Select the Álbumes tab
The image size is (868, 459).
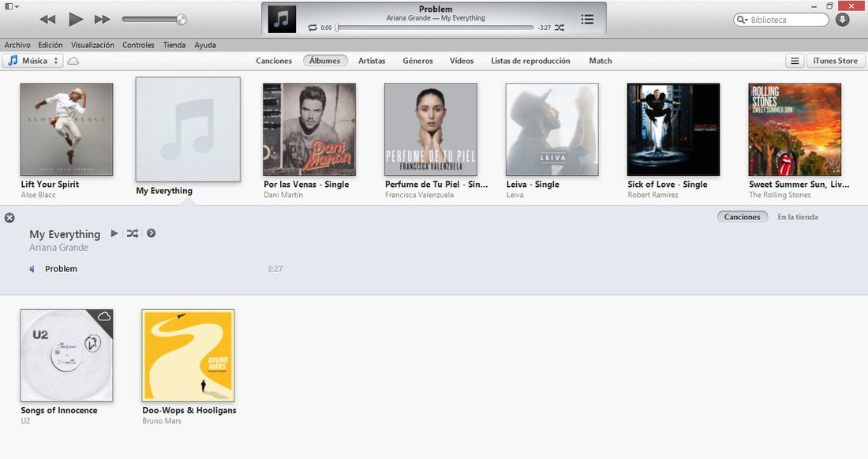point(325,61)
